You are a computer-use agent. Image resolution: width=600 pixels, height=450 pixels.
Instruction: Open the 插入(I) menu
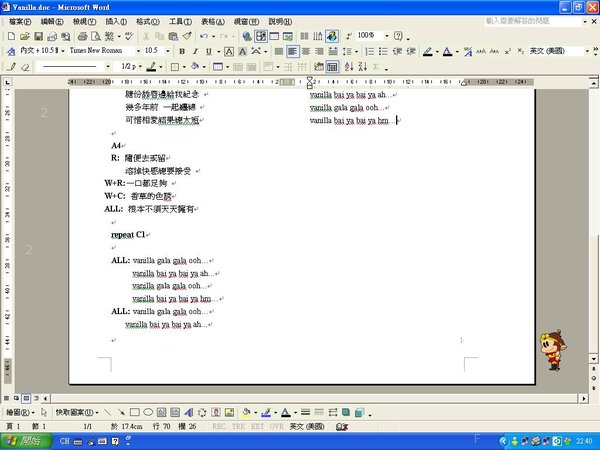[116, 21]
